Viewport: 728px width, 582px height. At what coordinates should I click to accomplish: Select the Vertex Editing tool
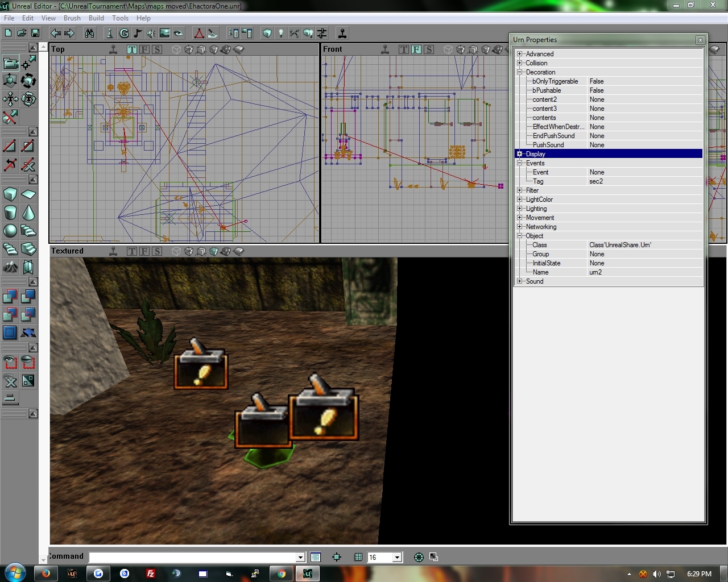(x=28, y=62)
